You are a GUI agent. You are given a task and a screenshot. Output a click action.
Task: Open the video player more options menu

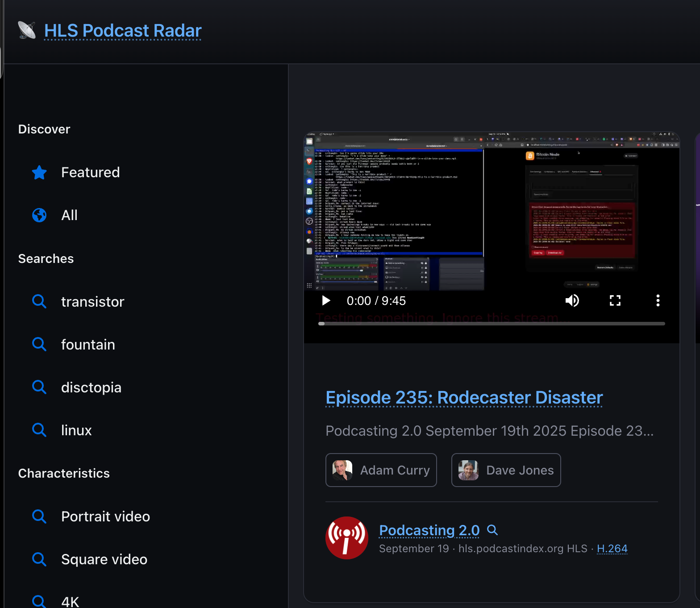658,301
